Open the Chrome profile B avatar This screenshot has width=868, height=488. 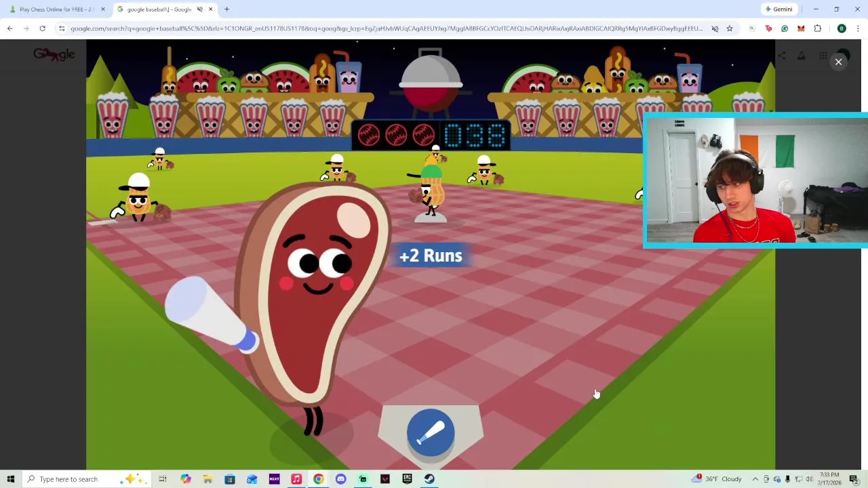point(842,28)
